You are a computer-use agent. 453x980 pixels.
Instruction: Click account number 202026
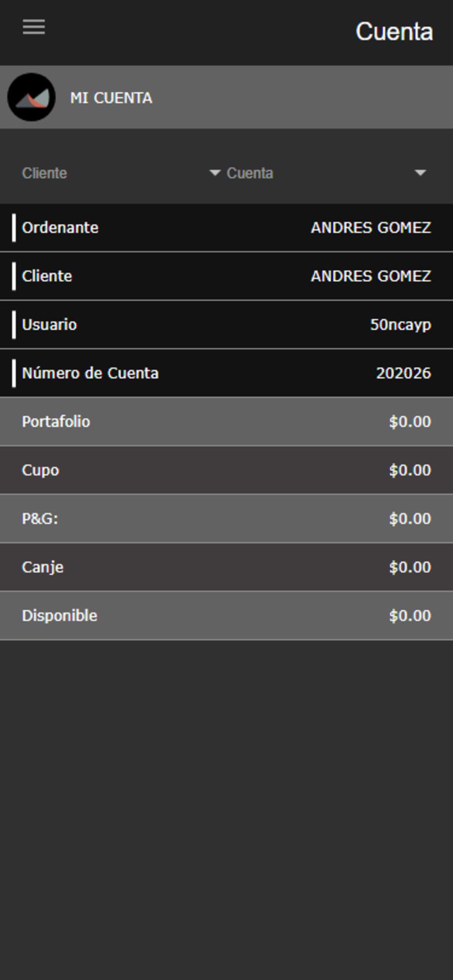click(403, 373)
